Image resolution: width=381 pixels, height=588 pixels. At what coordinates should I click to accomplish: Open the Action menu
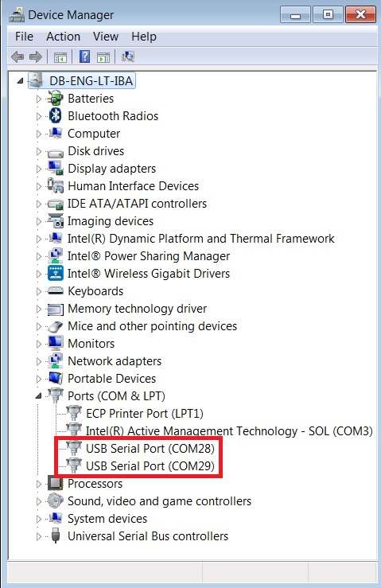pyautogui.click(x=63, y=37)
